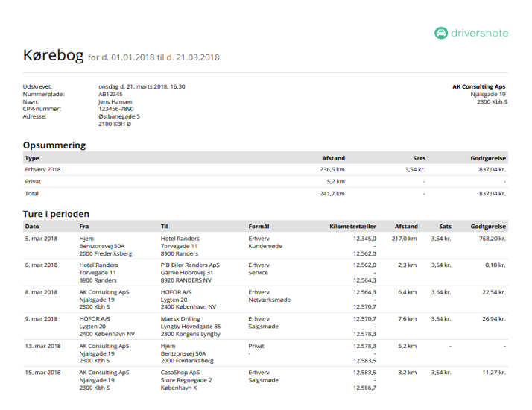Screen dimensions: 532x410
Task: Click Hotel Randers destination on 5. mar
Action: 180,239
